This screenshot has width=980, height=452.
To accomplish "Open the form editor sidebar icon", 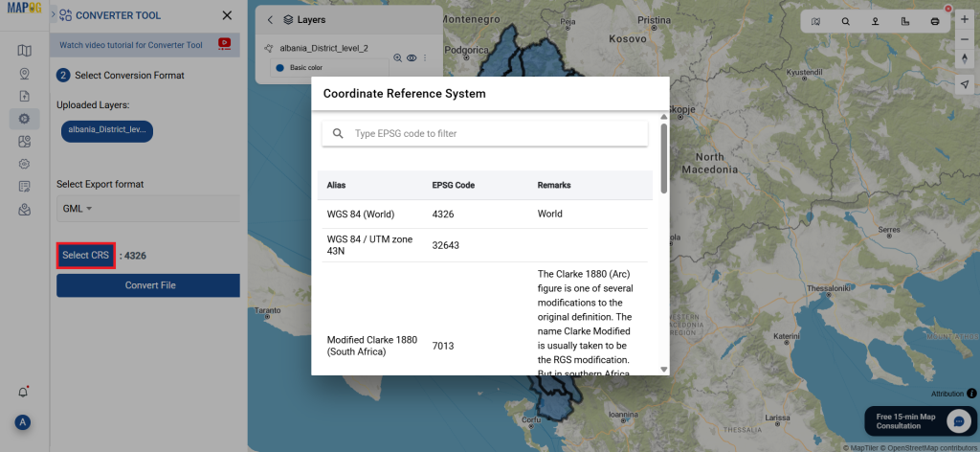I will click(24, 187).
